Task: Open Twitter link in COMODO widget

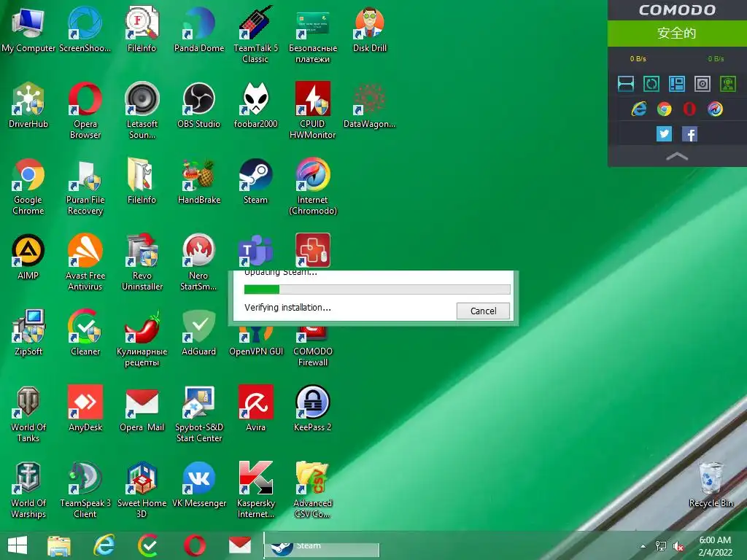Action: tap(664, 134)
